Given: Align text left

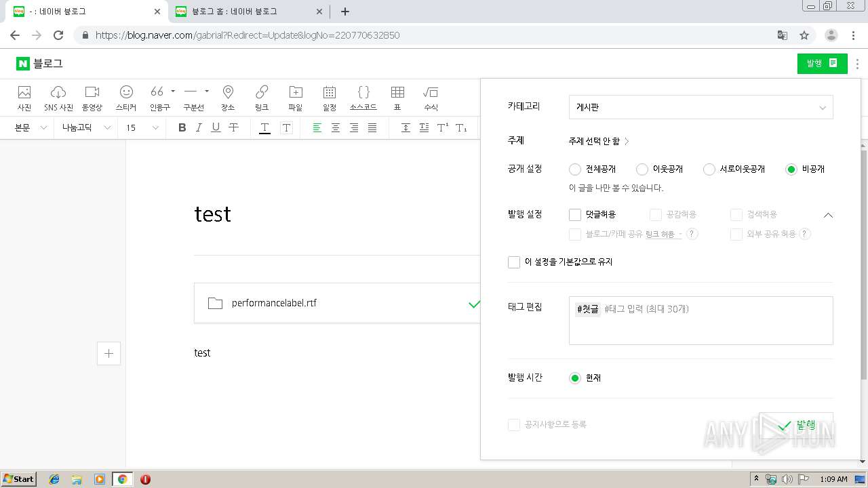Looking at the screenshot, I should (x=317, y=127).
